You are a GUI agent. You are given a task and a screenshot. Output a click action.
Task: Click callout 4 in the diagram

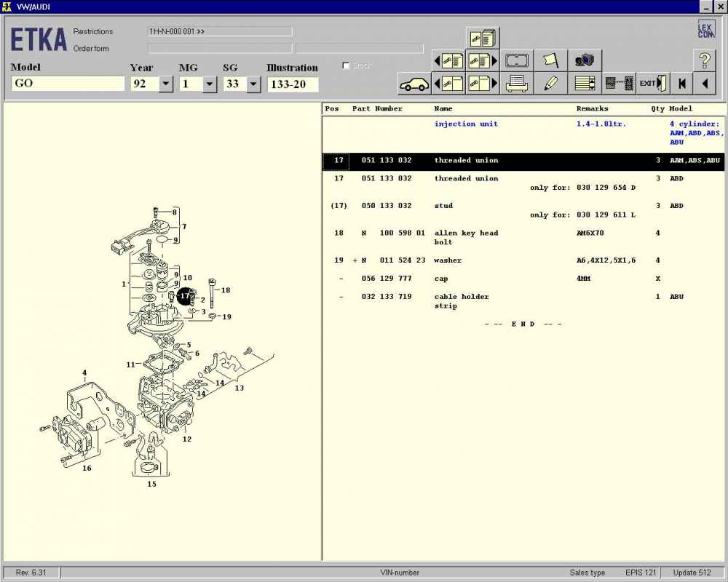pyautogui.click(x=84, y=372)
